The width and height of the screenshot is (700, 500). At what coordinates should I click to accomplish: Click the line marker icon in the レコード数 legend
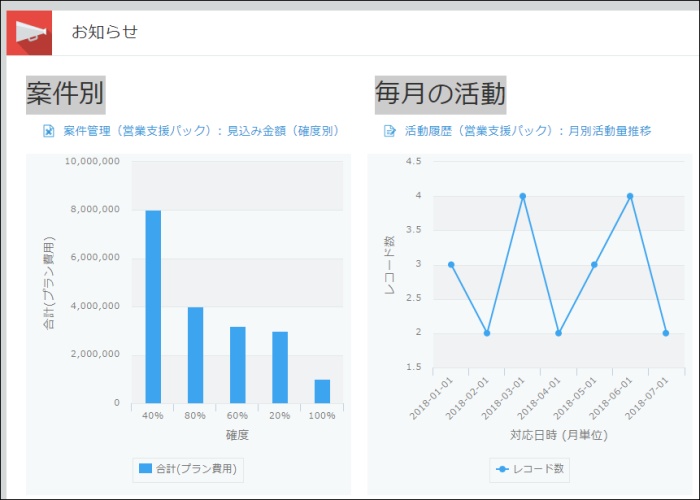(x=504, y=467)
